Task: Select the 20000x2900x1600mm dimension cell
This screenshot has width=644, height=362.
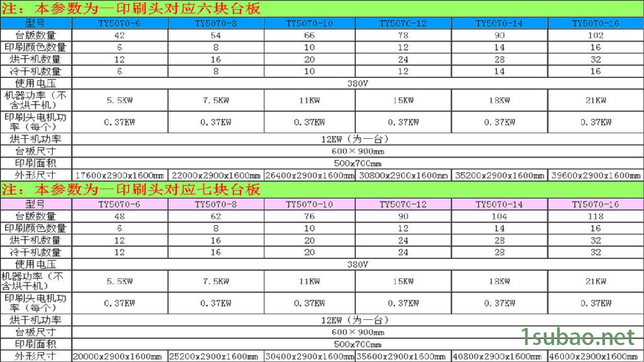Action: point(119,356)
